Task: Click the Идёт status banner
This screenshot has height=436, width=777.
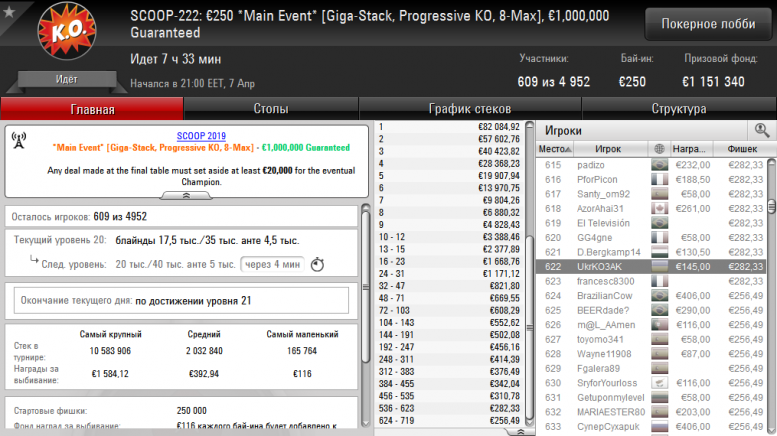Action: (66, 80)
